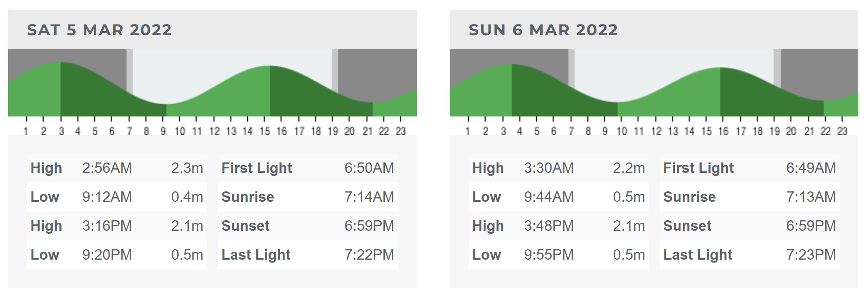Click Sunday's First Light 6:49AM row
Viewport: 868px width, 306px height.
pyautogui.click(x=750, y=168)
